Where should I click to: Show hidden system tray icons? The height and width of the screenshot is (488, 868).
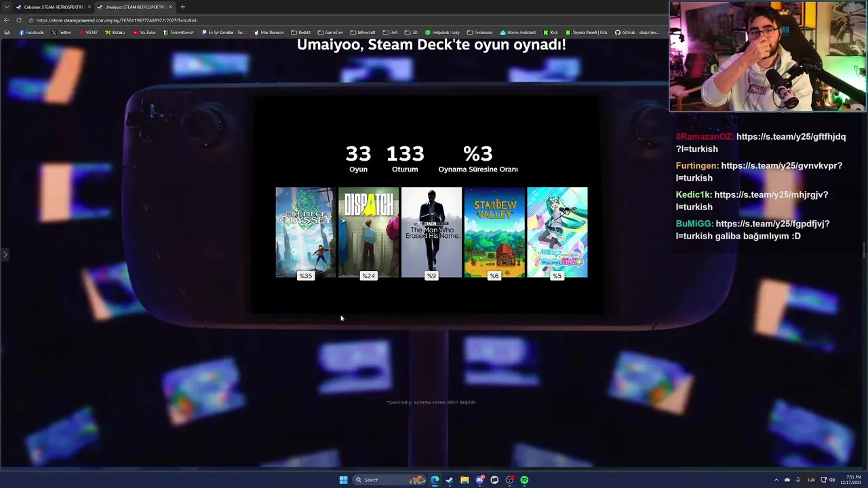coord(776,480)
